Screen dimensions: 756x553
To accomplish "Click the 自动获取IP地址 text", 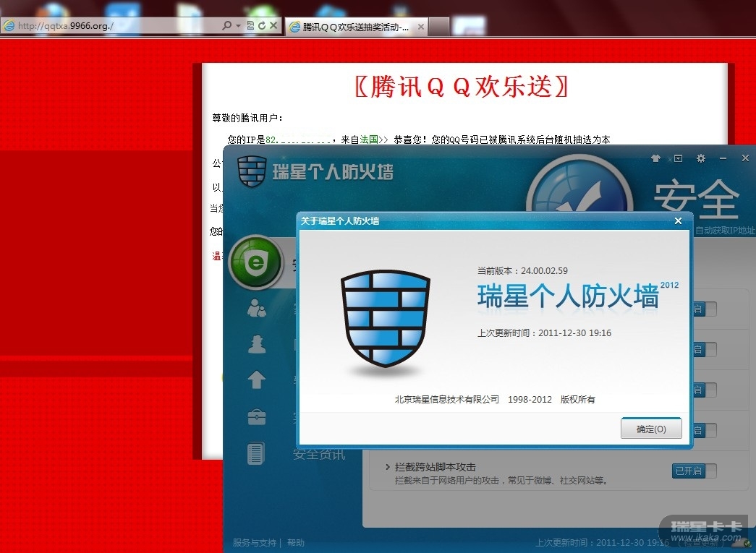I will [x=725, y=231].
